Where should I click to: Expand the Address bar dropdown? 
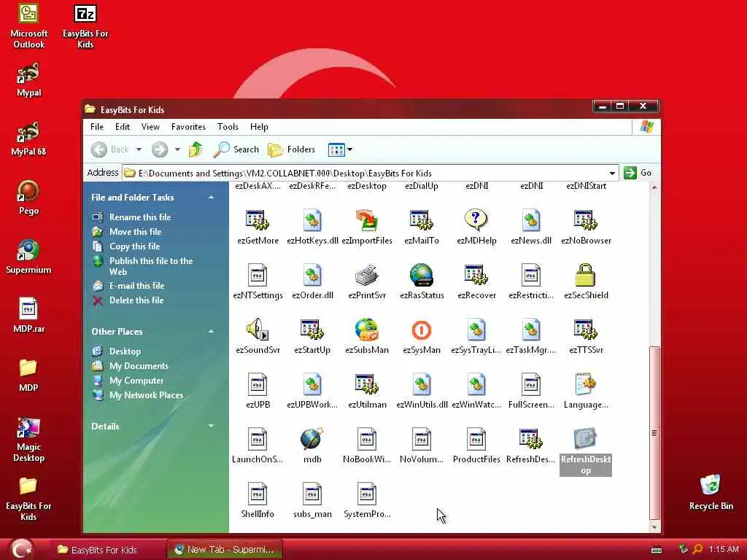612,173
